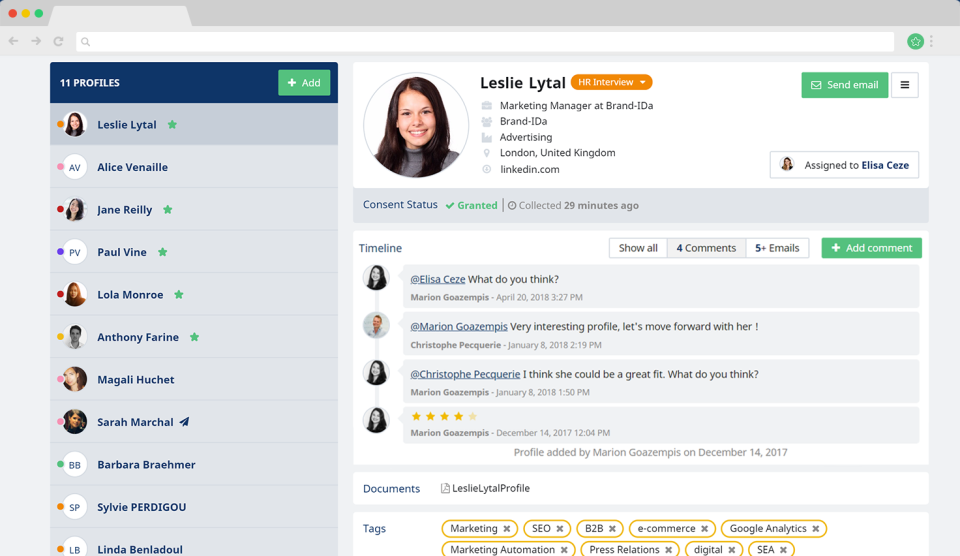Click Add comment button
The width and height of the screenshot is (960, 556).
(x=871, y=248)
